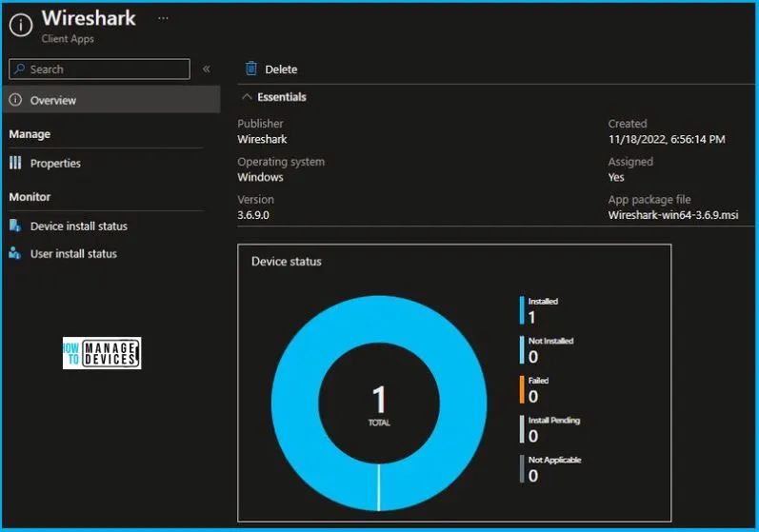Screen dimensions: 759x532
Task: Click the Not Installed legend color bar
Action: point(522,349)
